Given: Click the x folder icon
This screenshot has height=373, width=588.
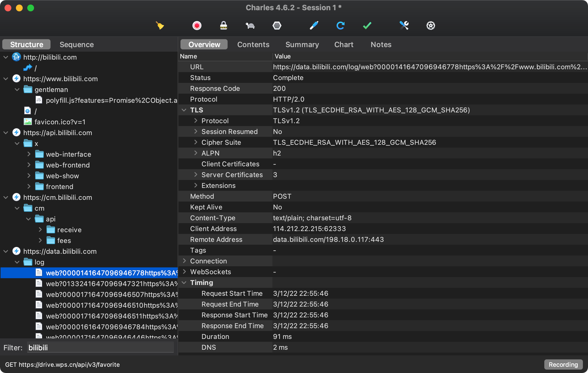Looking at the screenshot, I should click(28, 143).
